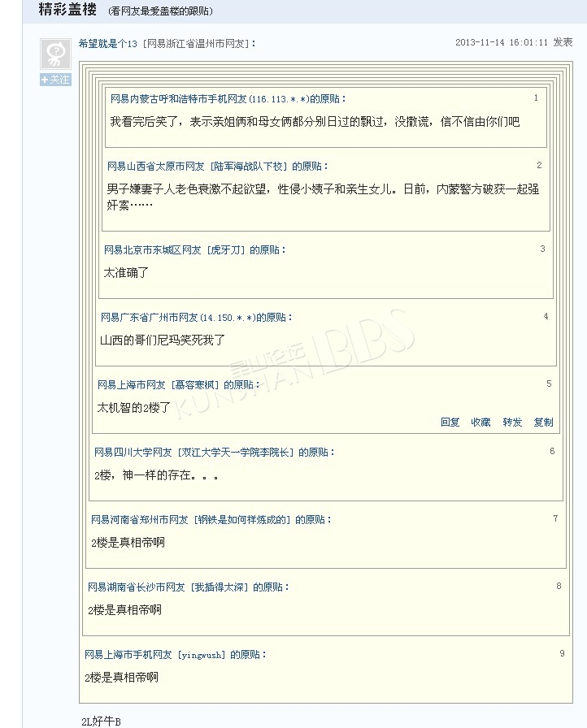Click the first floor comment starting 我看完后笑了
This screenshot has height=728, width=587.
click(x=315, y=122)
